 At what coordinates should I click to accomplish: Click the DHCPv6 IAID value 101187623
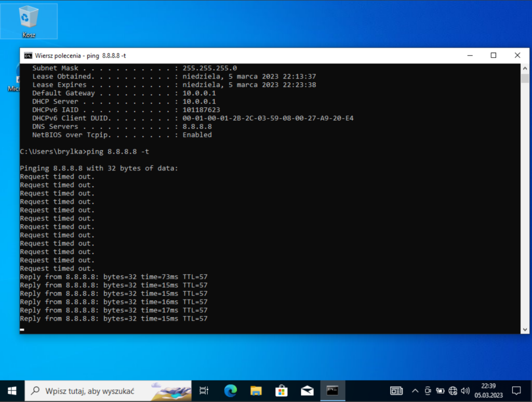pyautogui.click(x=201, y=110)
